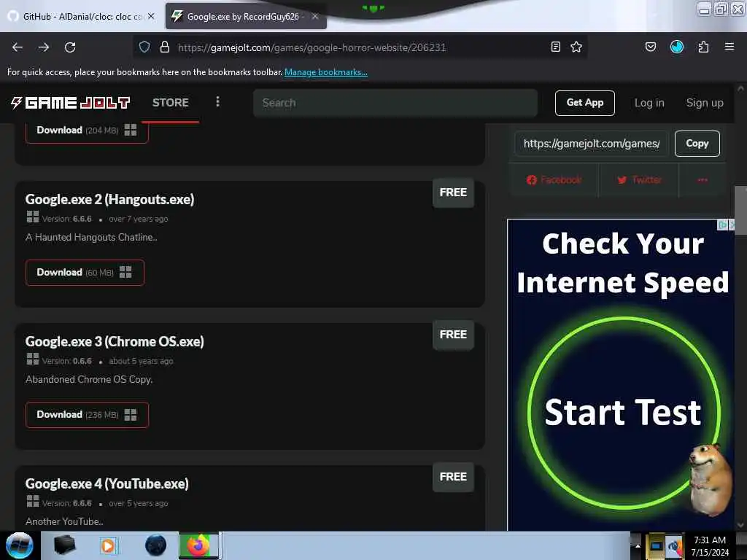Open Game Jolt more options dots

217,102
